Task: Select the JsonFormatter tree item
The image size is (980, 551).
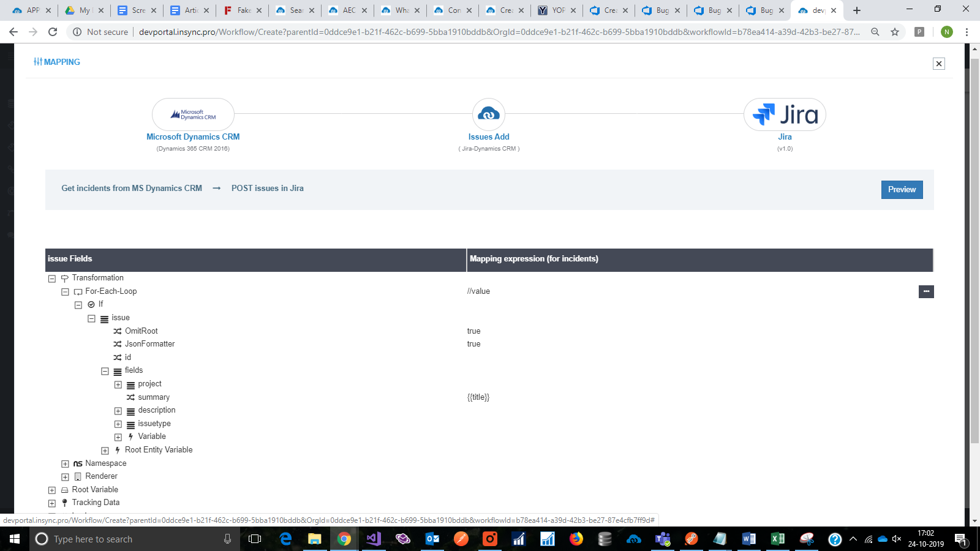Action: [x=149, y=344]
